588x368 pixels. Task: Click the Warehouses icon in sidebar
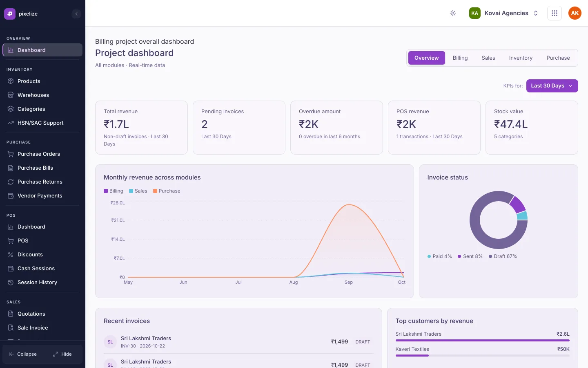11,95
